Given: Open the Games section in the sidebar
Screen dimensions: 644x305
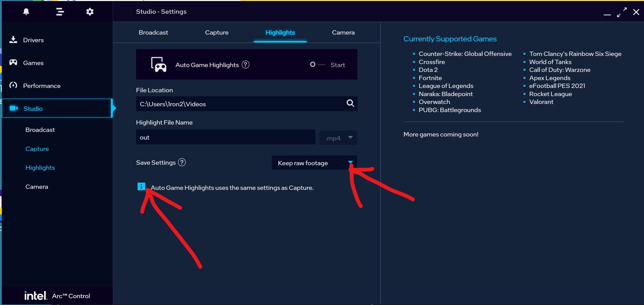Looking at the screenshot, I should click(33, 63).
